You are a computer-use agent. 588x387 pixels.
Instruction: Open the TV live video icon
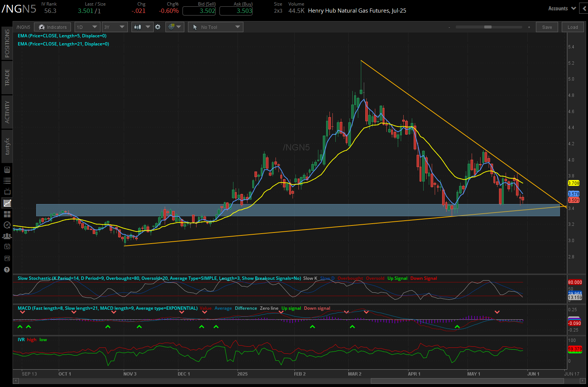pos(7,192)
